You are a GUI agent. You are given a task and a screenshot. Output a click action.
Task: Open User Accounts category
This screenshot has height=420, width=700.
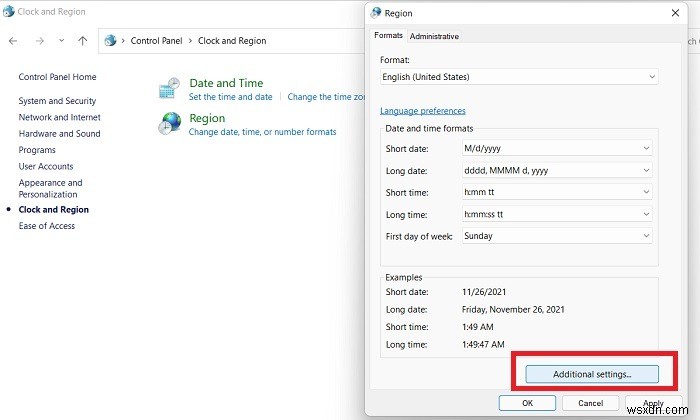(x=46, y=166)
